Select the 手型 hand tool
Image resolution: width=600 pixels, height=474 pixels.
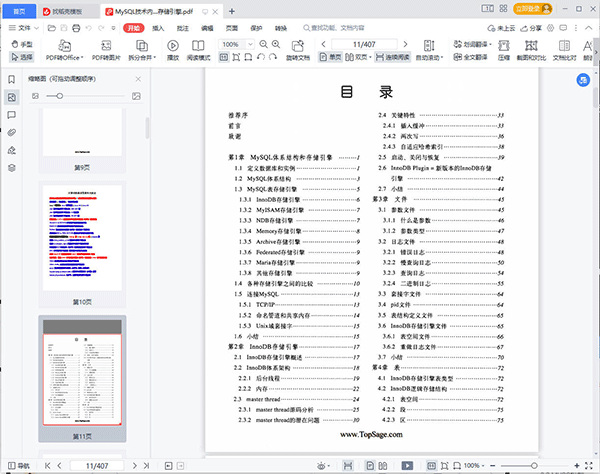22,45
